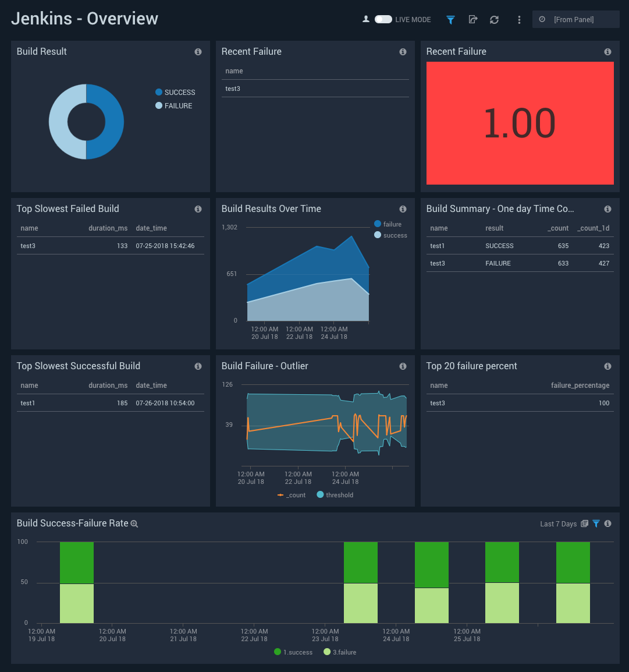
Task: Toggle the threshold series in Outlier legend
Action: [x=335, y=495]
